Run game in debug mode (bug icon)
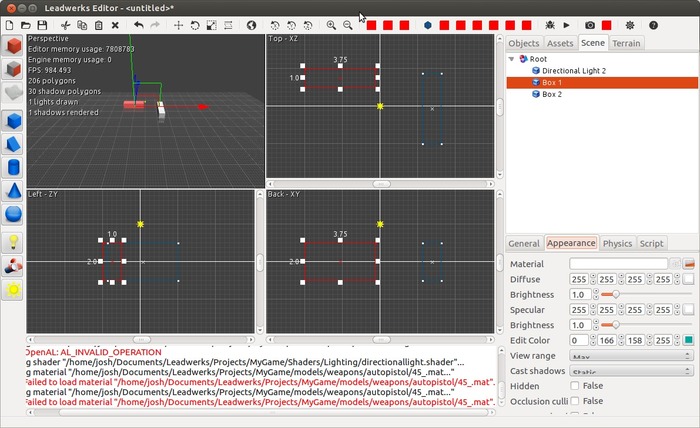700x428 pixels. 550,25
